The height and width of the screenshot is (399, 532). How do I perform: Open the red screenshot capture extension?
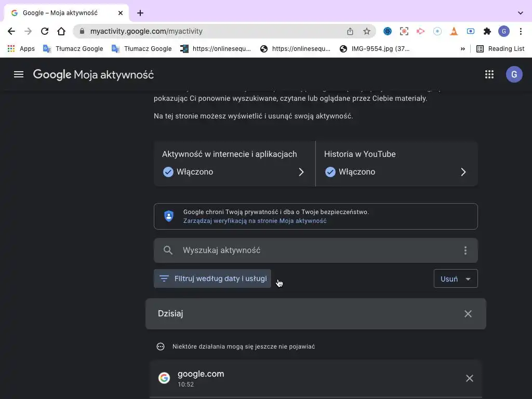click(x=404, y=31)
